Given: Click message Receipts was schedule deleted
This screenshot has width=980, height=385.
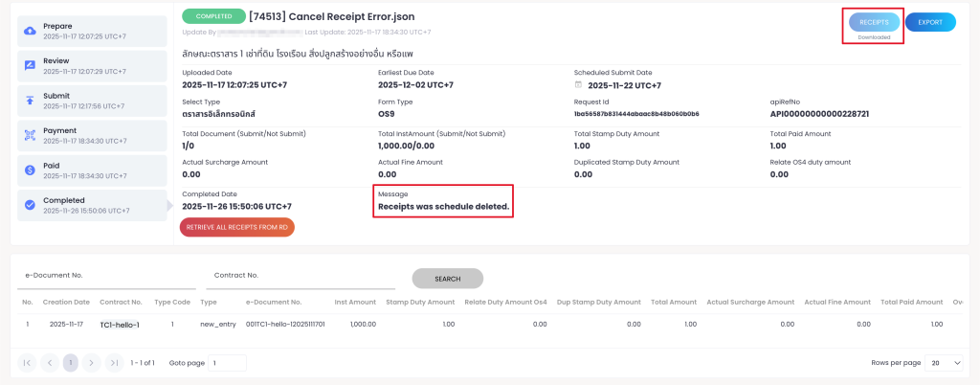Looking at the screenshot, I should click(x=444, y=206).
